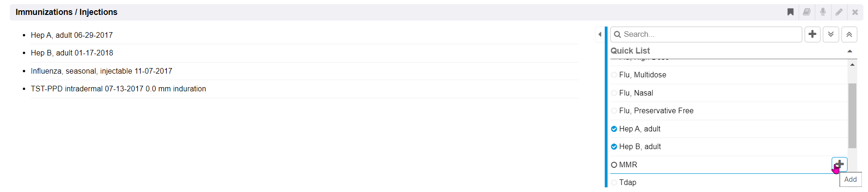Collapse all with double-up chevron
The width and height of the screenshot is (868, 192).
coord(849,34)
